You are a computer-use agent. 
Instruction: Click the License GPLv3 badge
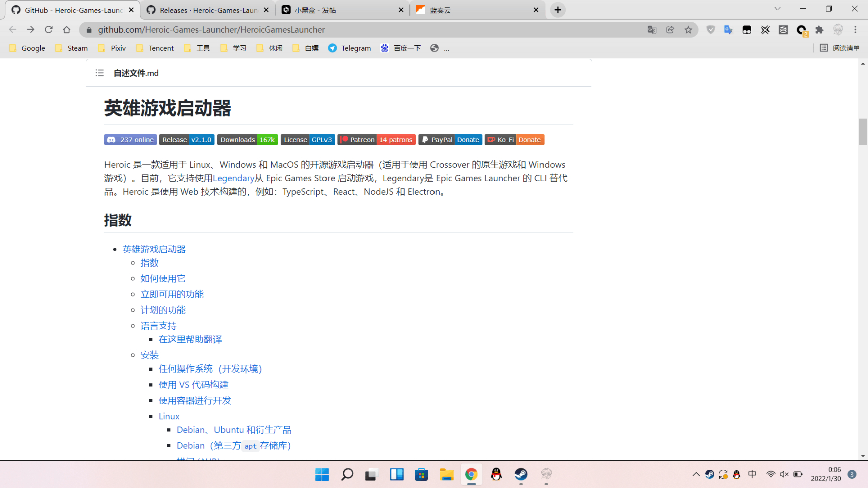pyautogui.click(x=308, y=140)
